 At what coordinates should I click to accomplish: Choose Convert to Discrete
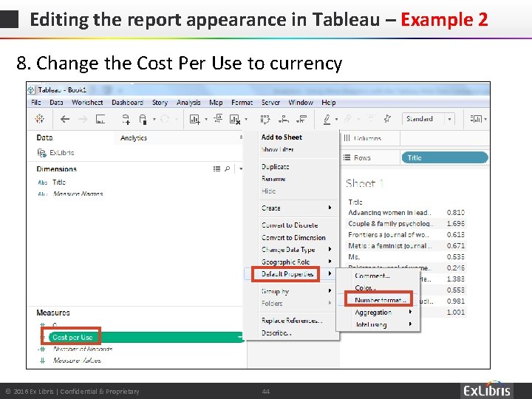pyautogui.click(x=290, y=225)
